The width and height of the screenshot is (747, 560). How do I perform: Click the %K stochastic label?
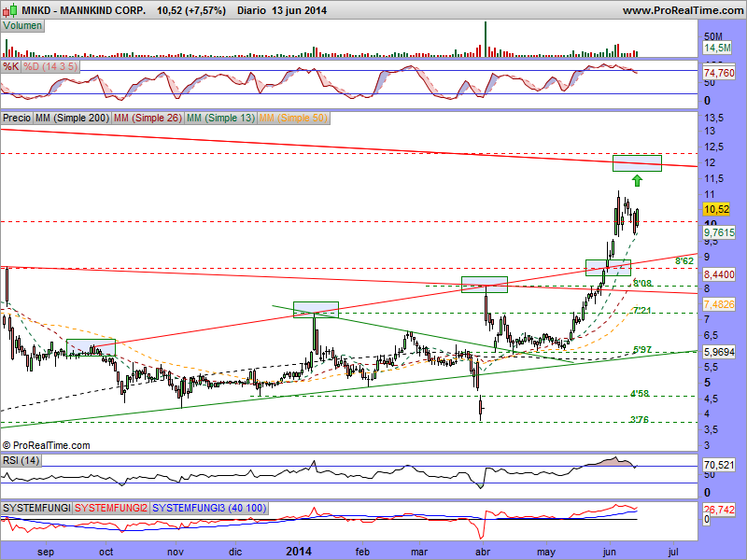pyautogui.click(x=10, y=66)
